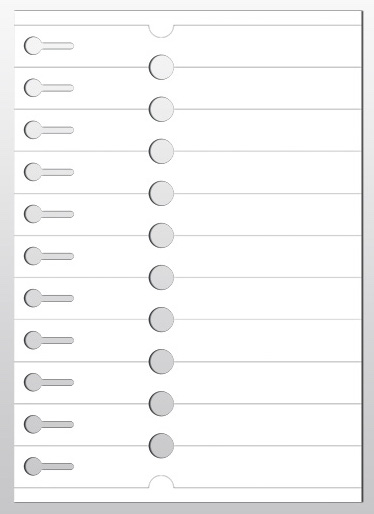Click the blank label area right of the lowest circle
This screenshot has height=514, width=374.
268,467
